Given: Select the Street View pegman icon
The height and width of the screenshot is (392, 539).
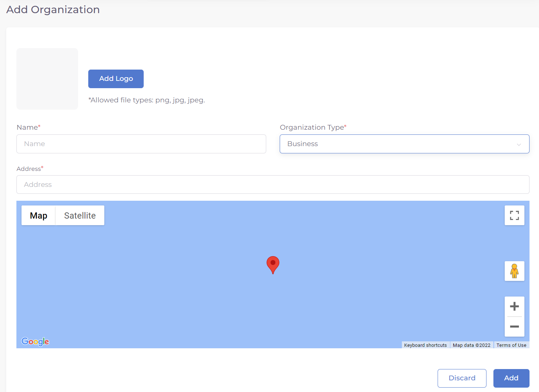Looking at the screenshot, I should (514, 271).
